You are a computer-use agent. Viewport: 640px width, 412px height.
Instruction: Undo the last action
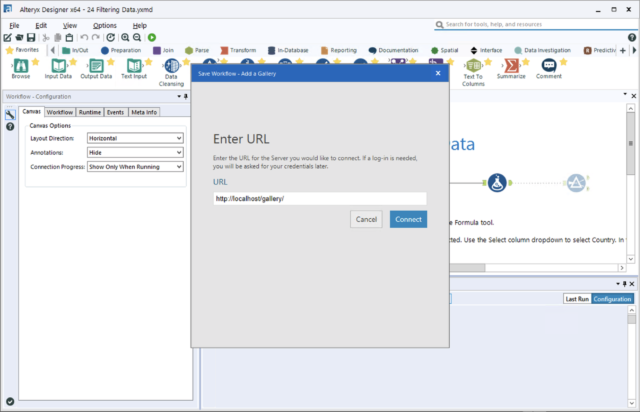tap(84, 38)
